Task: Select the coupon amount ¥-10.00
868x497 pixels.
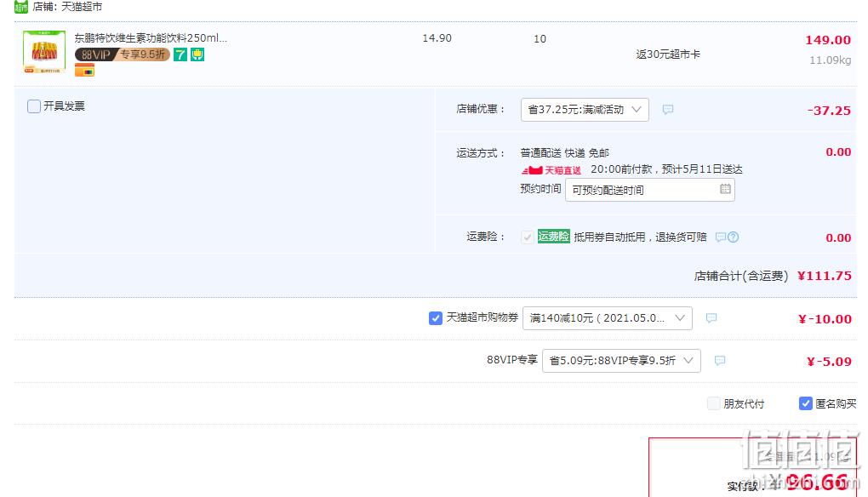Action: (x=825, y=319)
